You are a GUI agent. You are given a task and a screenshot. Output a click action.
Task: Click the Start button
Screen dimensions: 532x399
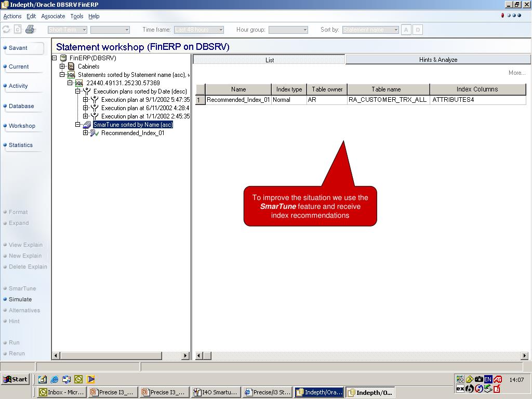pos(16,379)
